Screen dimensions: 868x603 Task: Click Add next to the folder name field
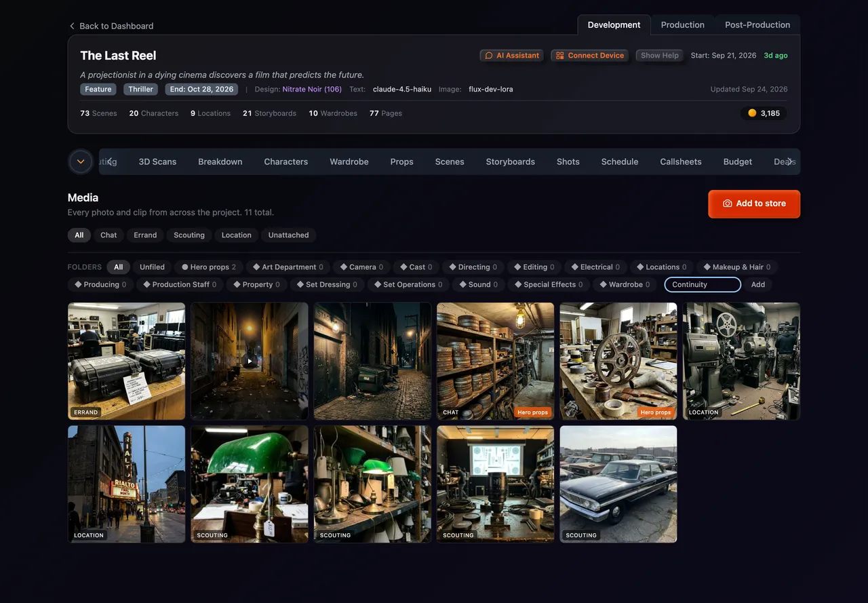pyautogui.click(x=758, y=285)
